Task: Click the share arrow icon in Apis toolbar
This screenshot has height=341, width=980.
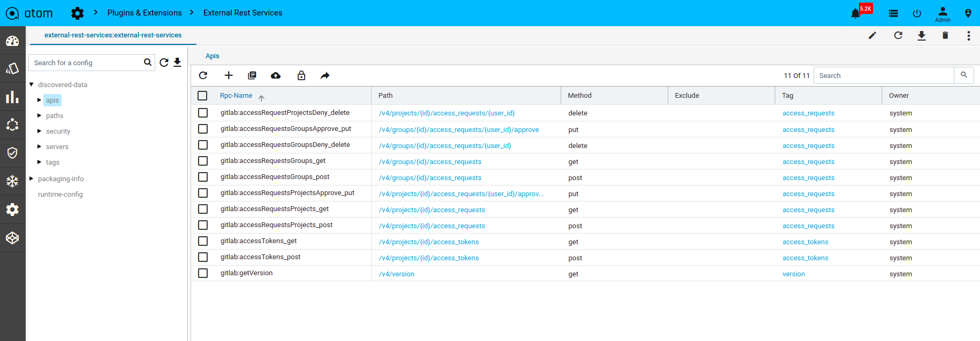Action: (x=325, y=75)
